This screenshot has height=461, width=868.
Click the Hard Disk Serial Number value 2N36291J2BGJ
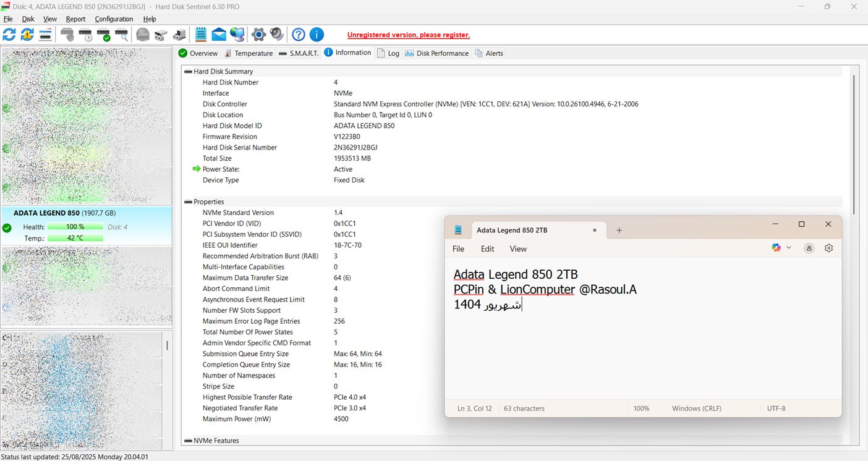[x=355, y=148]
